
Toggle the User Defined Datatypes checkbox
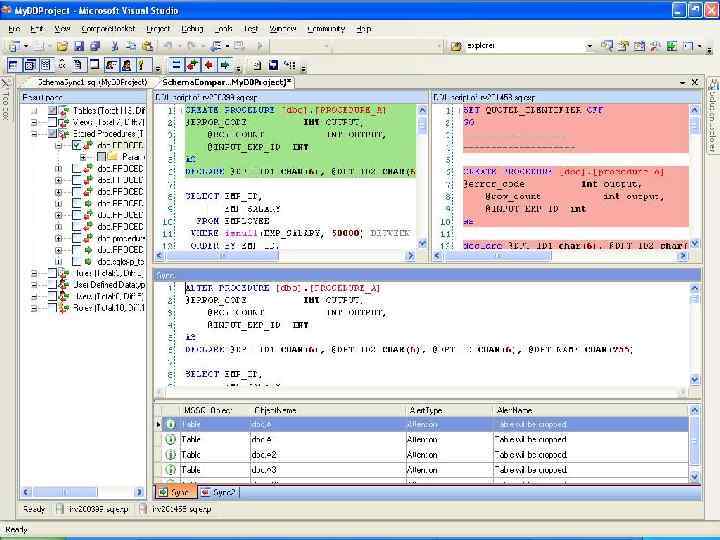click(x=52, y=285)
